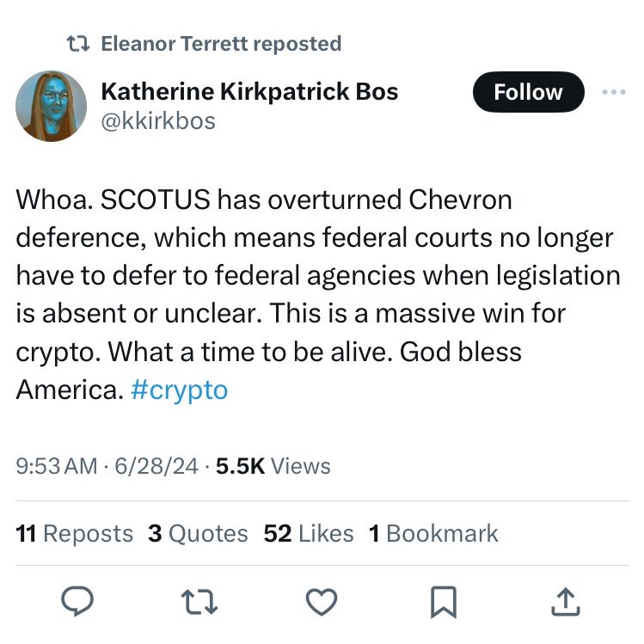View the list of 11 Reposts
The height and width of the screenshot is (644, 644).
point(75,533)
